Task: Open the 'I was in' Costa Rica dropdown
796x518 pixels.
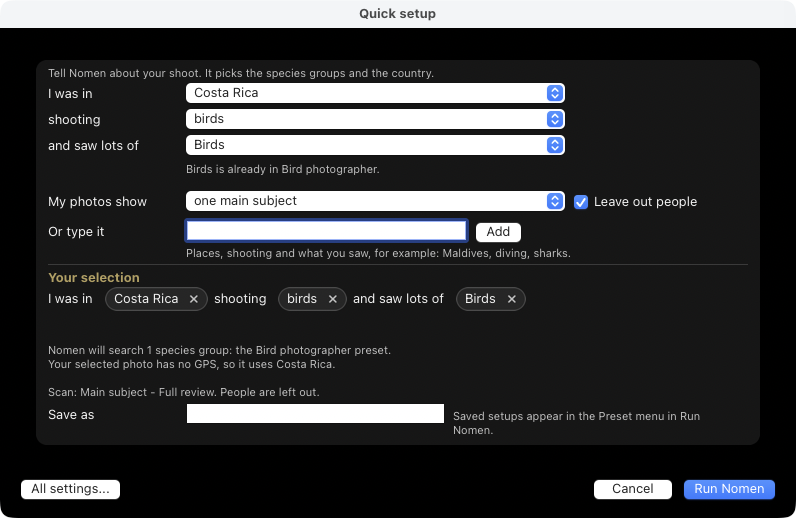Action: (375, 93)
